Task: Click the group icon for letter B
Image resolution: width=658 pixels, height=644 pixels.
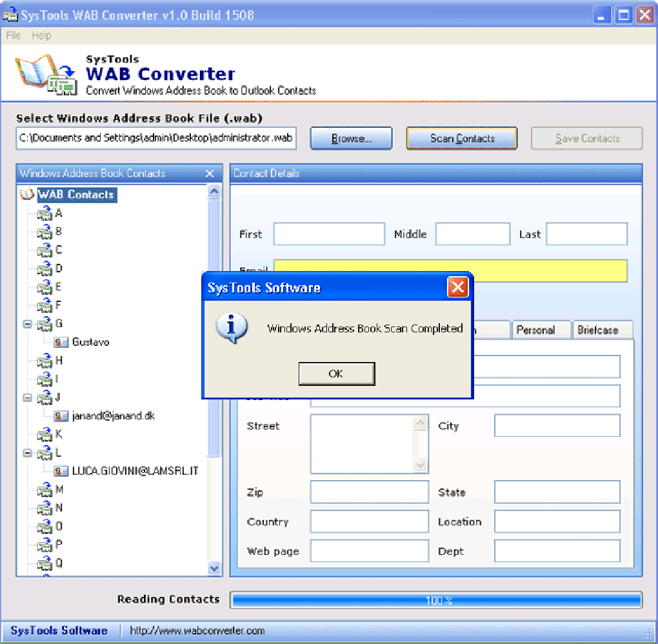Action: (x=45, y=232)
